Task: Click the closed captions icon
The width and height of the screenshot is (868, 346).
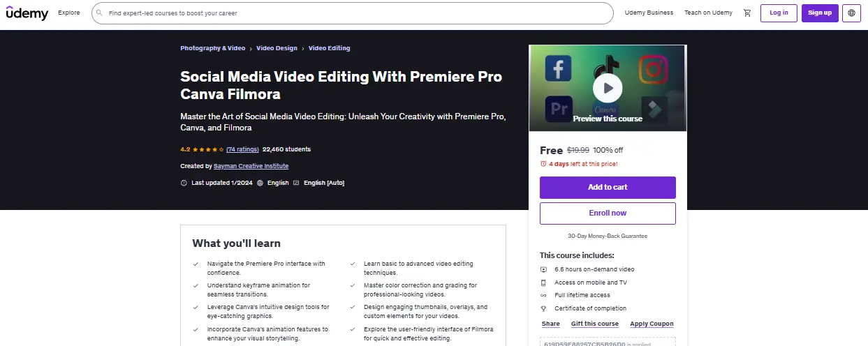Action: [296, 183]
